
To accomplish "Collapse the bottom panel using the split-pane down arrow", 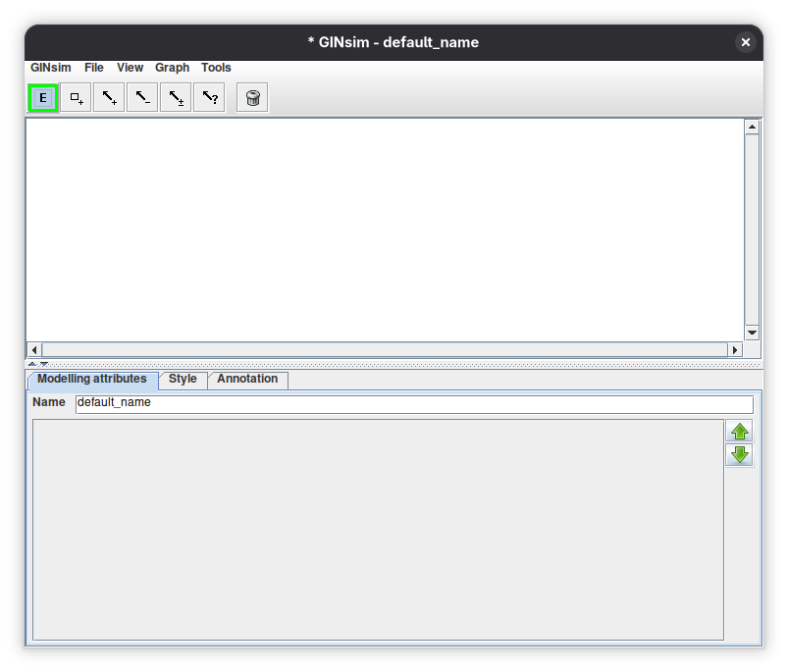I will click(x=44, y=364).
